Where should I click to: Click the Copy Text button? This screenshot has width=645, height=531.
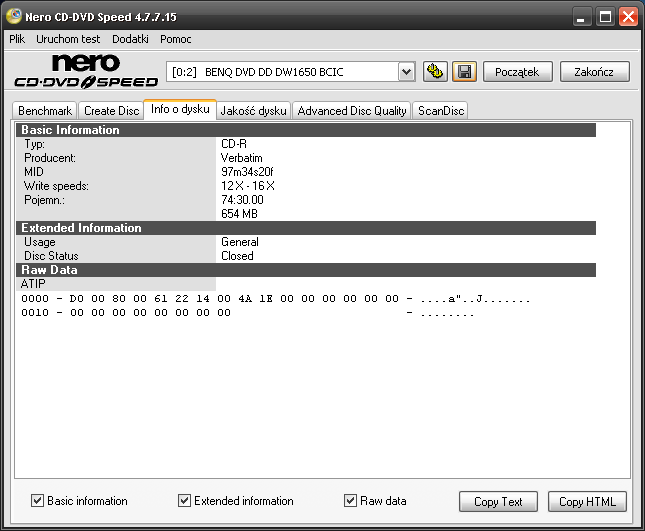498,501
